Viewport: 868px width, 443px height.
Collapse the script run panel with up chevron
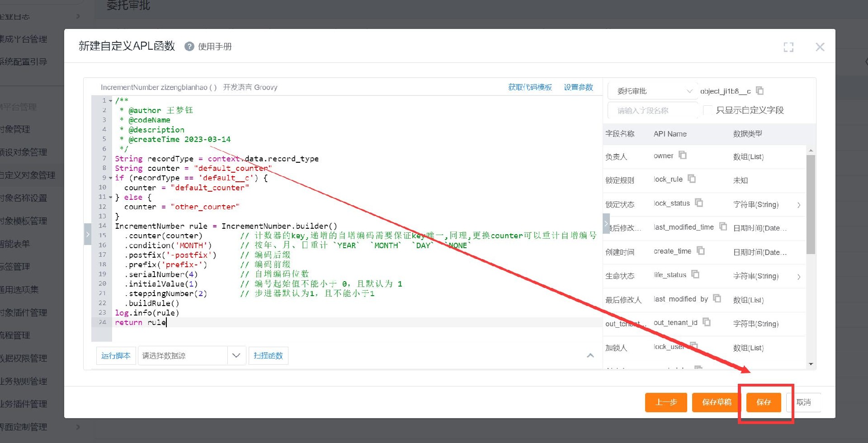[x=590, y=356]
